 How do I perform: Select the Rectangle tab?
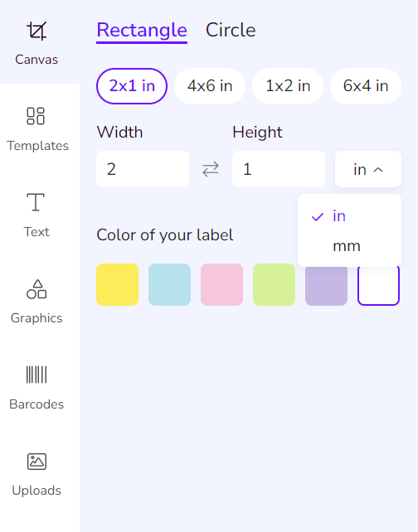tap(142, 31)
